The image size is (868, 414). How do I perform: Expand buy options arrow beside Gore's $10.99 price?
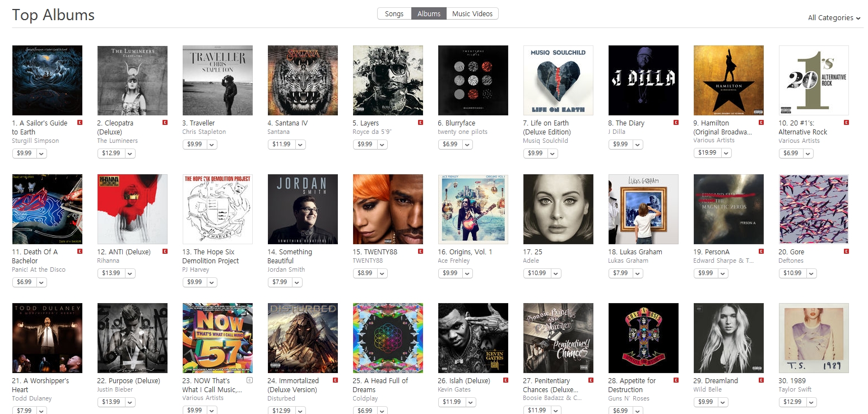[x=812, y=273]
